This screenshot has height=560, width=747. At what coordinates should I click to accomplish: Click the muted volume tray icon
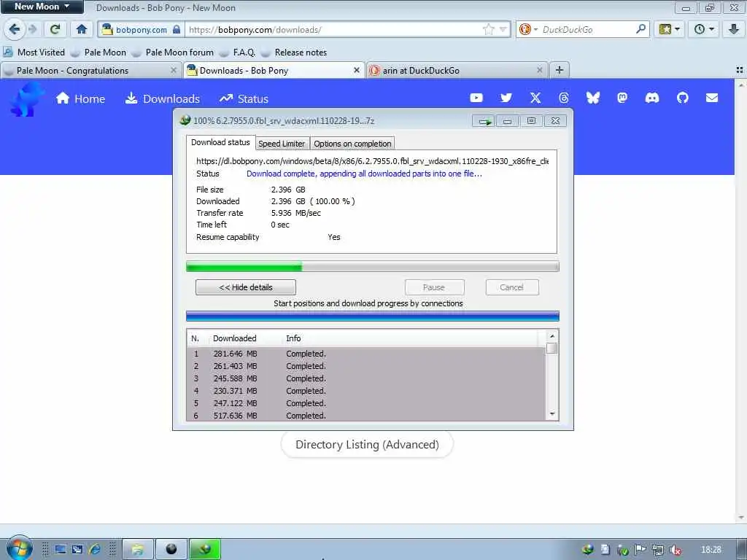click(x=675, y=550)
